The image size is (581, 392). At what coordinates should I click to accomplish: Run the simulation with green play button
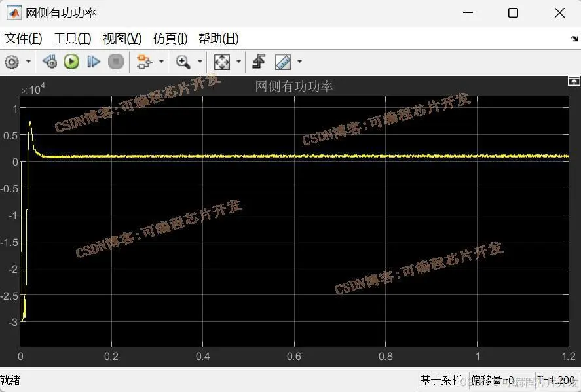point(71,62)
